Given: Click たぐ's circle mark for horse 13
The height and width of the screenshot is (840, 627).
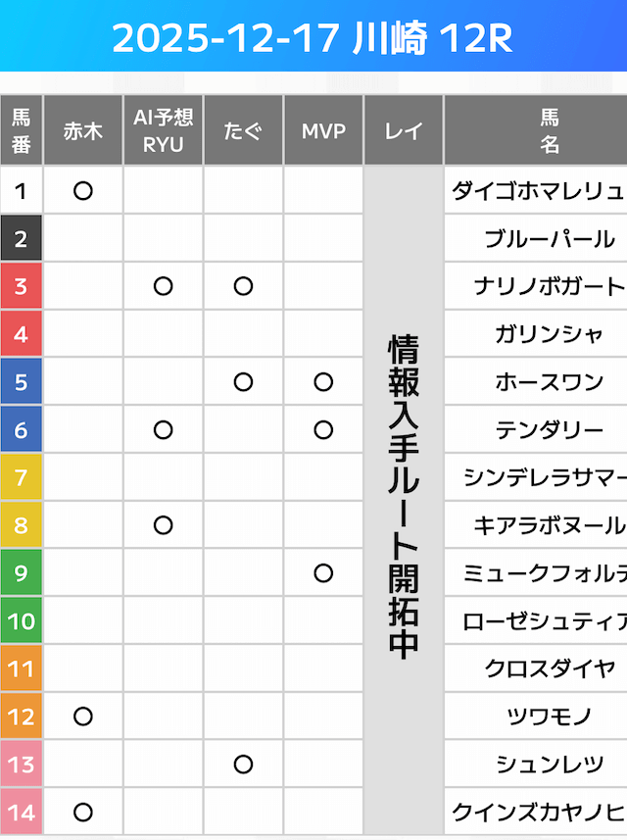Looking at the screenshot, I should coord(244,765).
